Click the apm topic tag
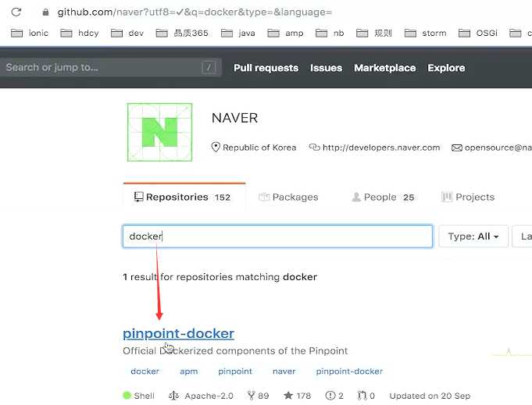 point(188,371)
